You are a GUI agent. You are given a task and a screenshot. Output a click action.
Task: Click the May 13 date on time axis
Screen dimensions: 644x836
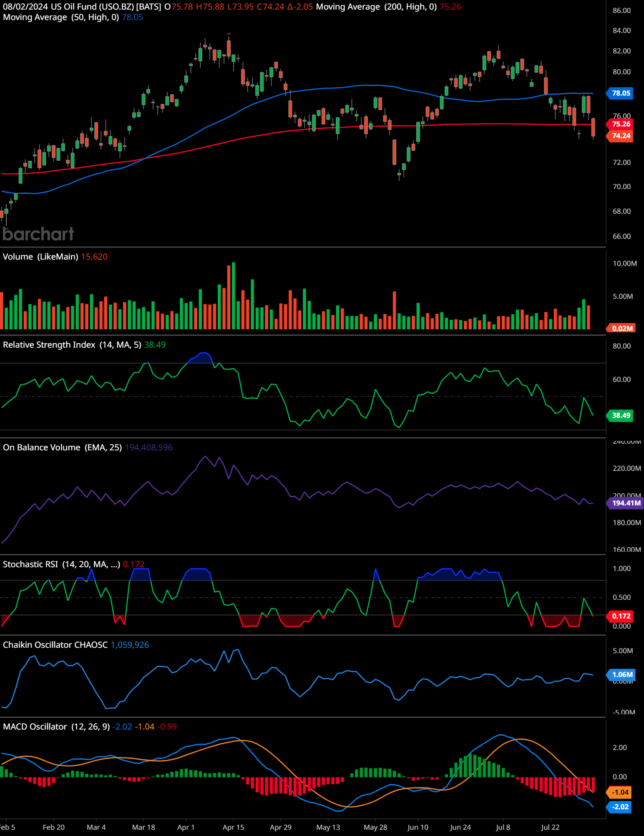pyautogui.click(x=328, y=827)
